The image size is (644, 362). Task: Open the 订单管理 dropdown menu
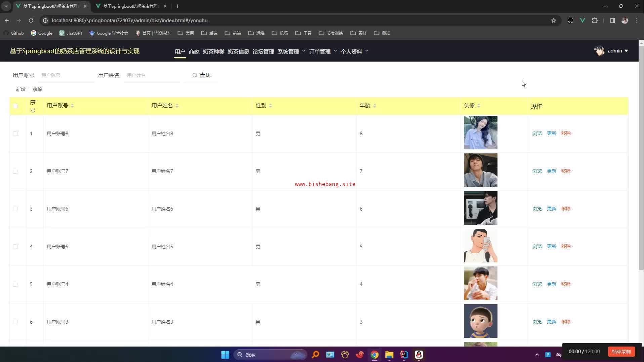(x=323, y=51)
